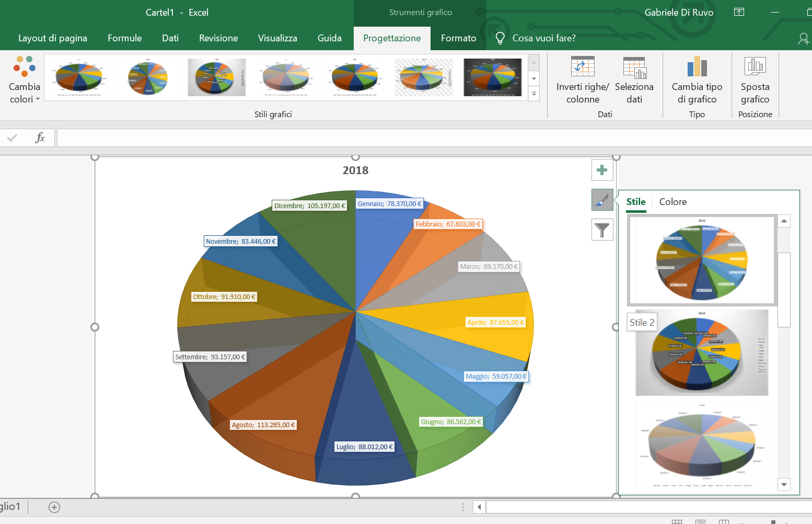The width and height of the screenshot is (812, 524).
Task: Click the Insert Function fx button
Action: click(40, 138)
